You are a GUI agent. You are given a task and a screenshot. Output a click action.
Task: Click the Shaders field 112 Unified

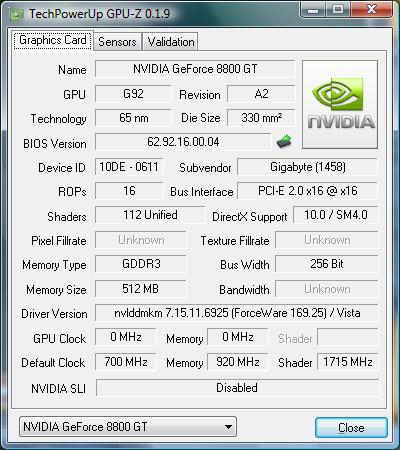150,215
